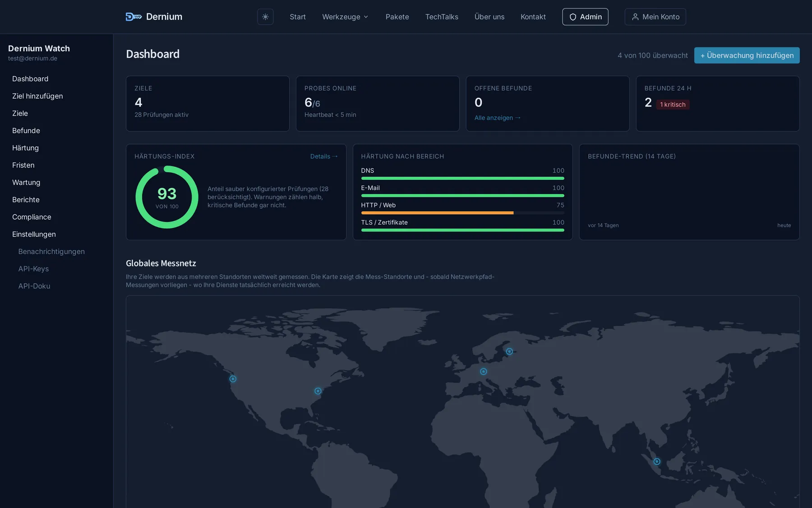Click the Dernium Watch sidebar title
Screen dimensions: 812x508
[x=39, y=48]
